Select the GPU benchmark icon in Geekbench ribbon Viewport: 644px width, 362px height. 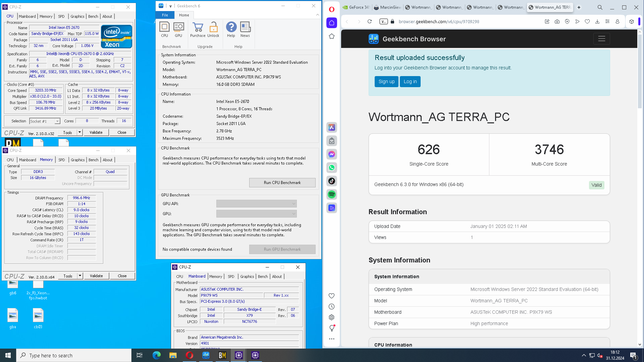[178, 29]
